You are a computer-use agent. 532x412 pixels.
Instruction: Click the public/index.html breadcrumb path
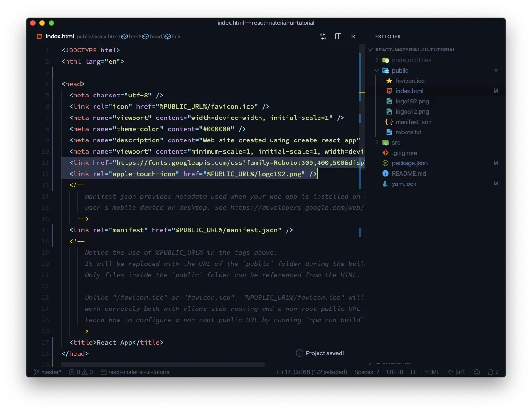97,36
